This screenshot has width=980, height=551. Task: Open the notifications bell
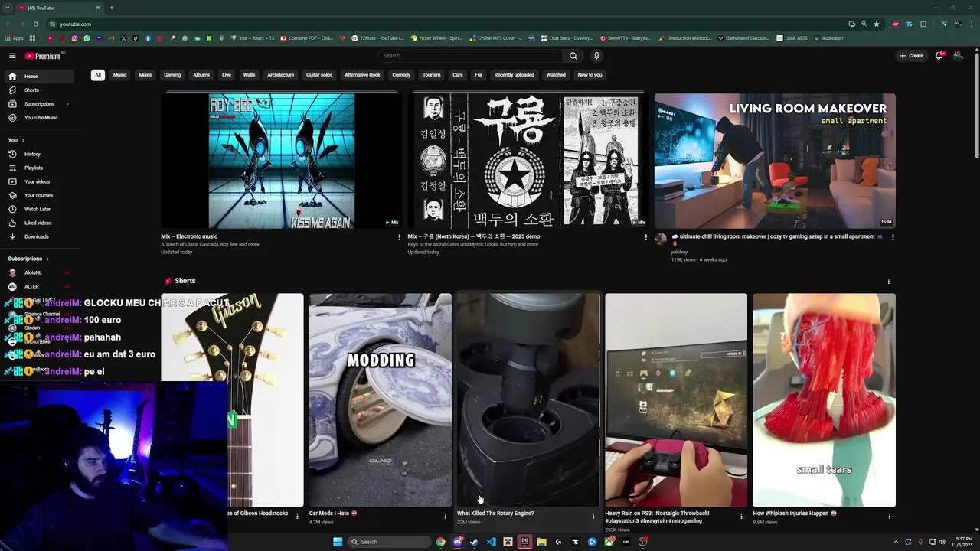939,56
